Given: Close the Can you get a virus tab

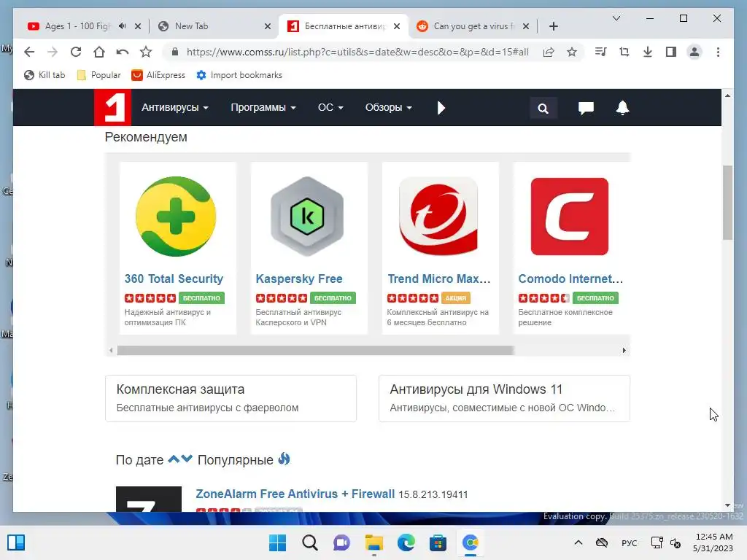Looking at the screenshot, I should pos(526,26).
